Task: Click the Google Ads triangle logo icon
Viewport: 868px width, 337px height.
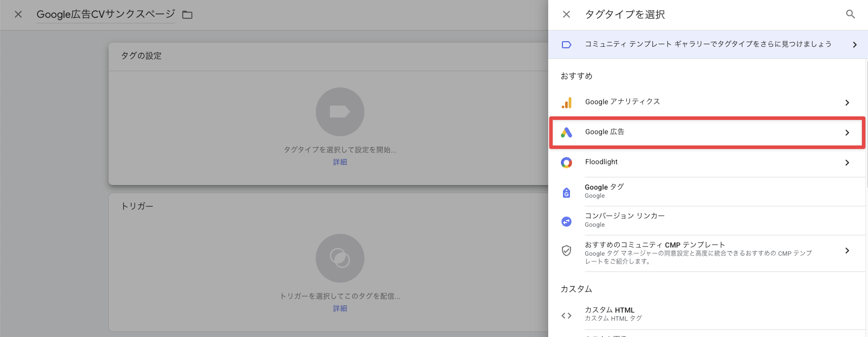Action: [566, 133]
